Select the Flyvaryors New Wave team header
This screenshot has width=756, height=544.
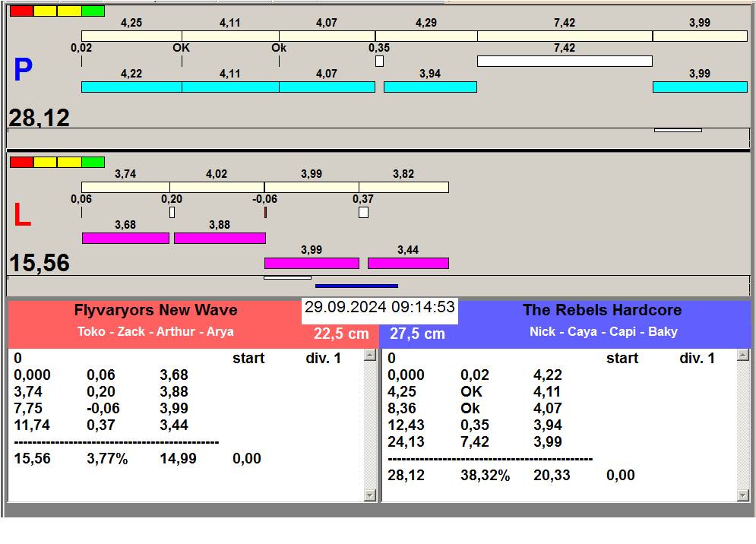click(156, 310)
